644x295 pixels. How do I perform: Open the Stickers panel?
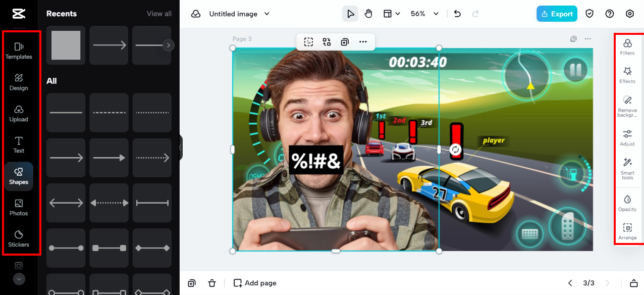[x=19, y=239]
